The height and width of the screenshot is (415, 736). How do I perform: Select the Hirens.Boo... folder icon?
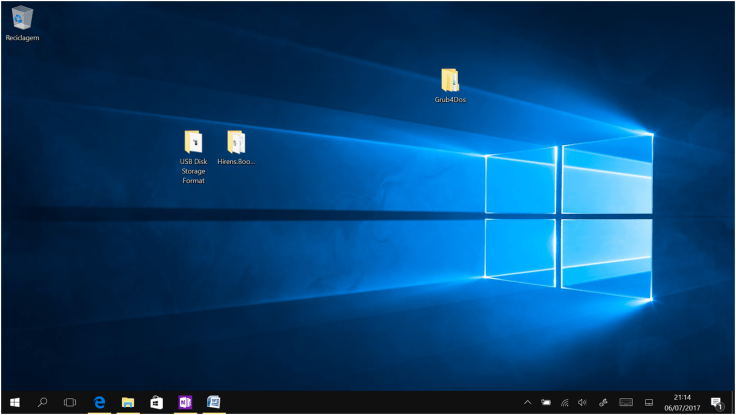(236, 142)
